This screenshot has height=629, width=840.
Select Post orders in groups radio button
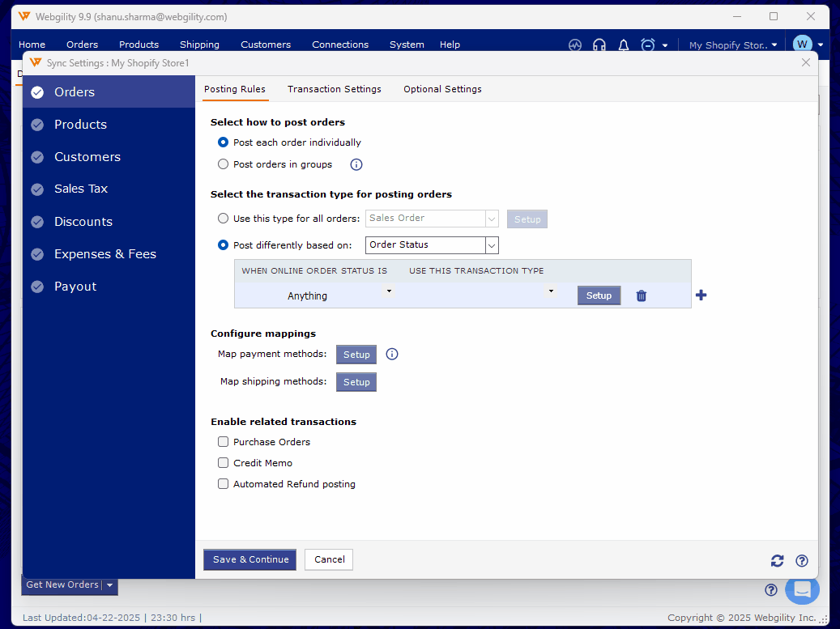(x=224, y=164)
